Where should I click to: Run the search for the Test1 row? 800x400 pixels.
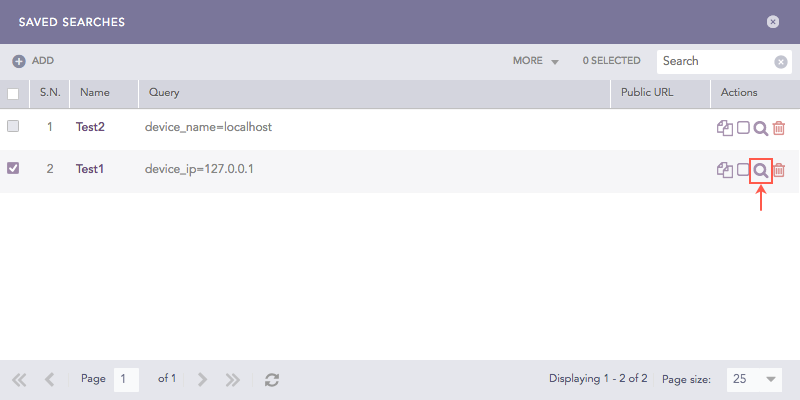tap(761, 170)
